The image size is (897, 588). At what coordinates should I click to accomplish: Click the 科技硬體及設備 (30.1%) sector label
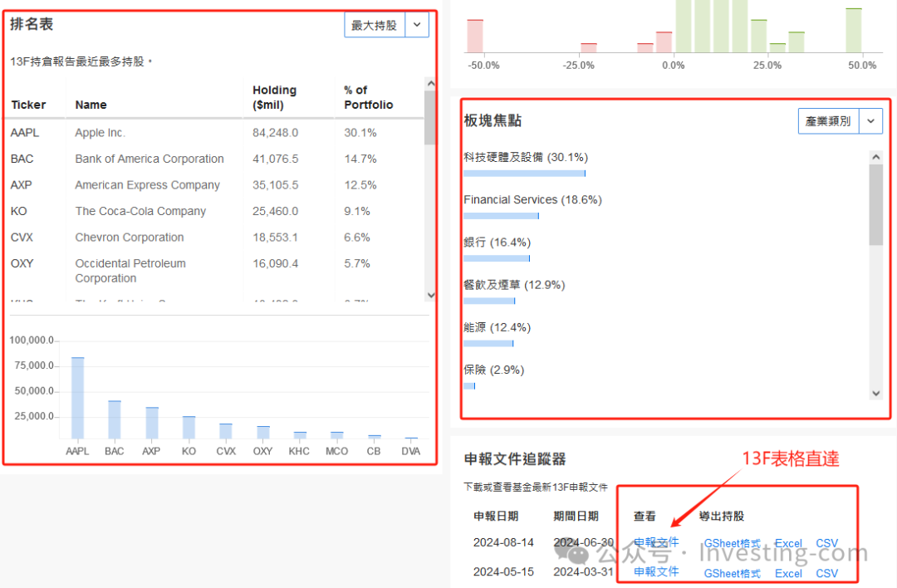tap(526, 157)
